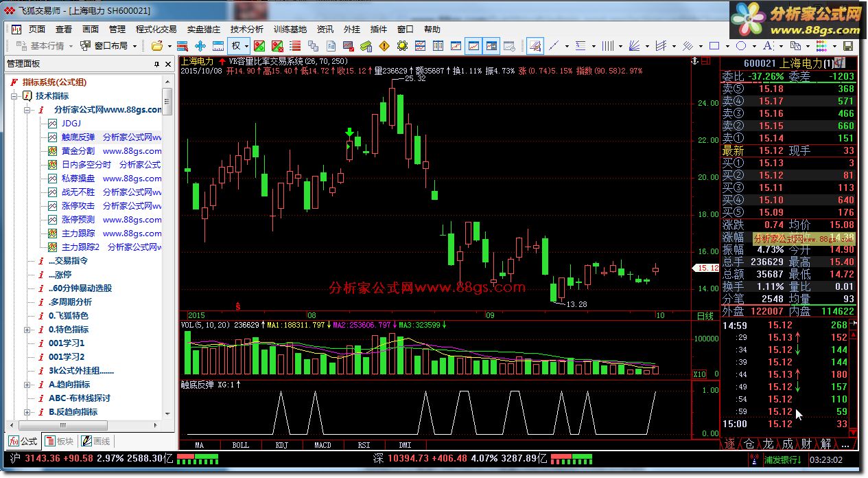Screen dimensions: 868x478
Task: Select the 主力跟踪2 indicator item
Action: [x=80, y=247]
